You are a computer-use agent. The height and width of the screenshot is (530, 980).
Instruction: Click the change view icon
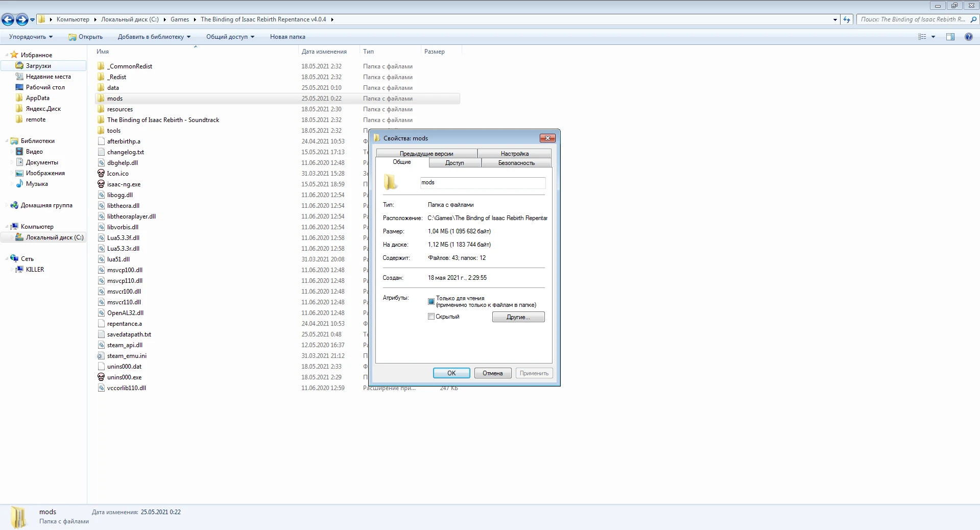click(922, 37)
